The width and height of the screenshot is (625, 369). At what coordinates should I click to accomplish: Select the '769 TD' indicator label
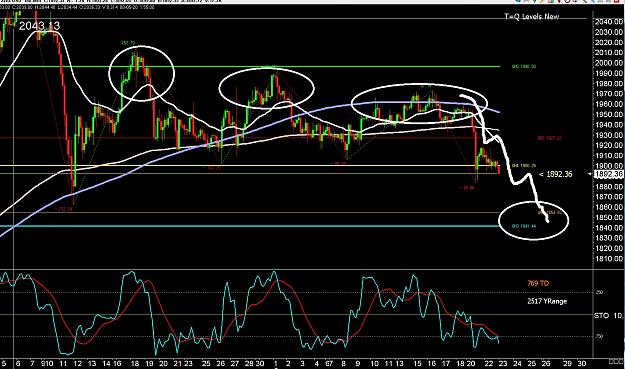click(x=538, y=283)
